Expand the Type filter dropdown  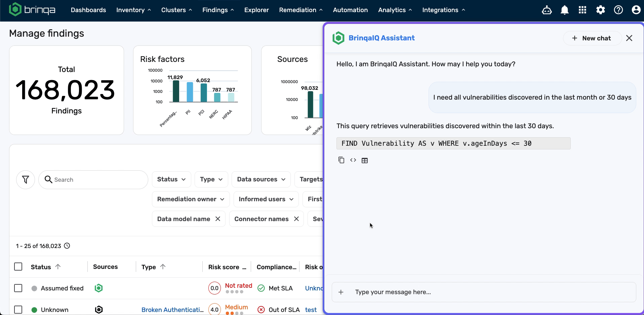click(211, 179)
